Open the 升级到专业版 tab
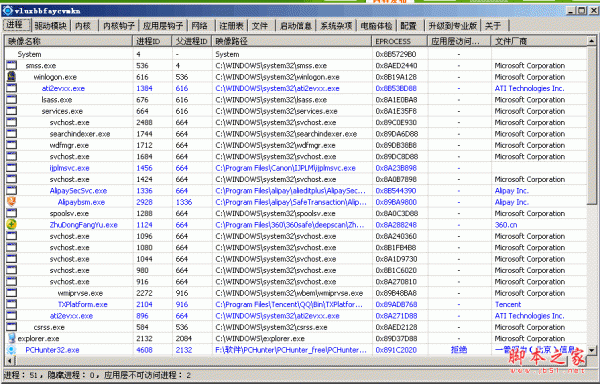 tap(452, 26)
